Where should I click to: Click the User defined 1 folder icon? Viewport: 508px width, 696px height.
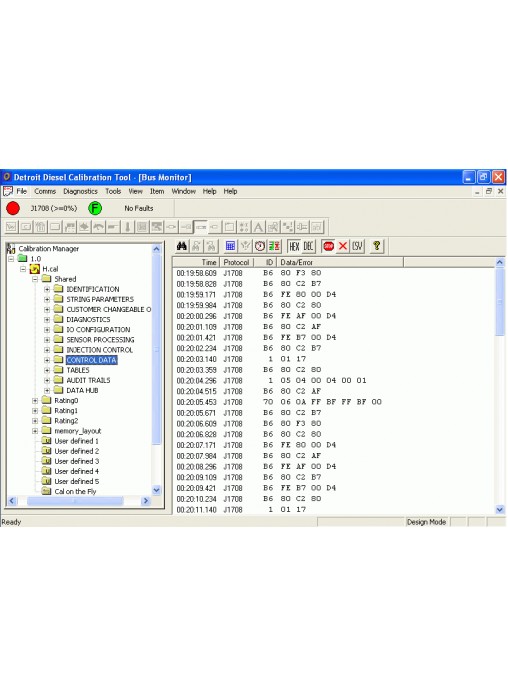(x=46, y=441)
